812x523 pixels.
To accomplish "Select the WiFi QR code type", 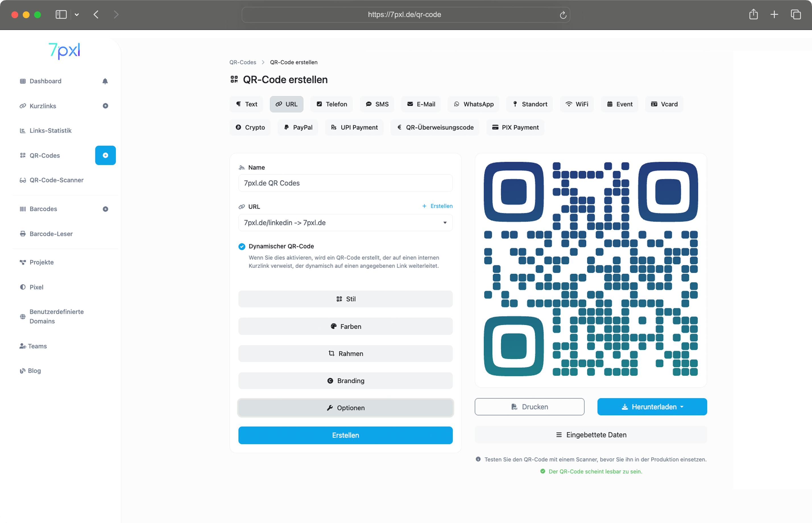I will pos(577,104).
